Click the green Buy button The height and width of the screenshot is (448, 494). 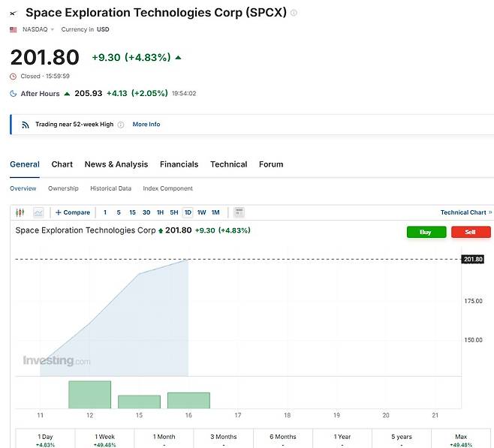pos(426,232)
